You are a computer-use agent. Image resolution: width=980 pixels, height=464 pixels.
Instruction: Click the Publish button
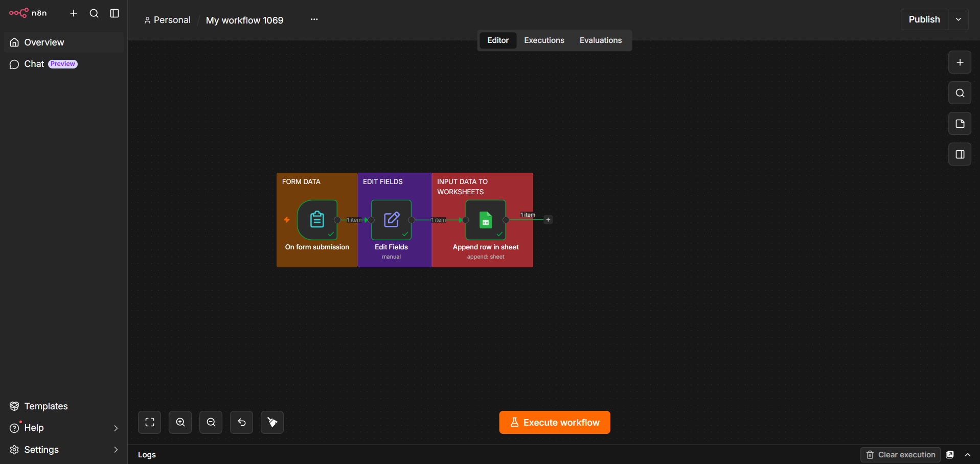tap(924, 19)
